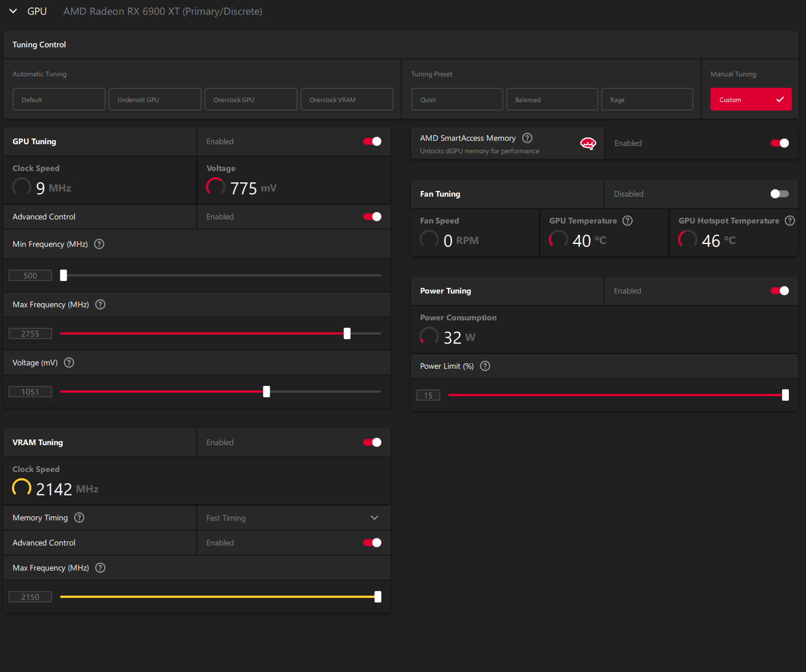Enable the Fan Tuning switch
The image size is (806, 672).
(780, 194)
